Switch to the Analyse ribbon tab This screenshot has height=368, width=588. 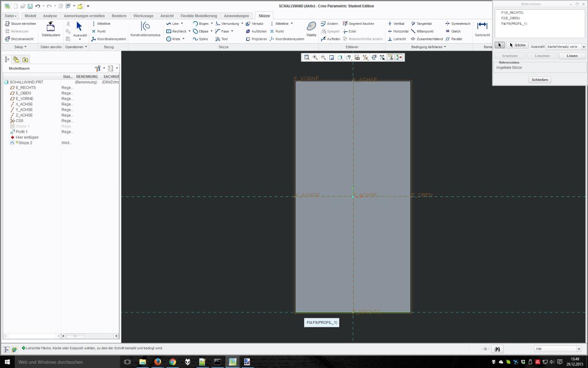click(50, 16)
